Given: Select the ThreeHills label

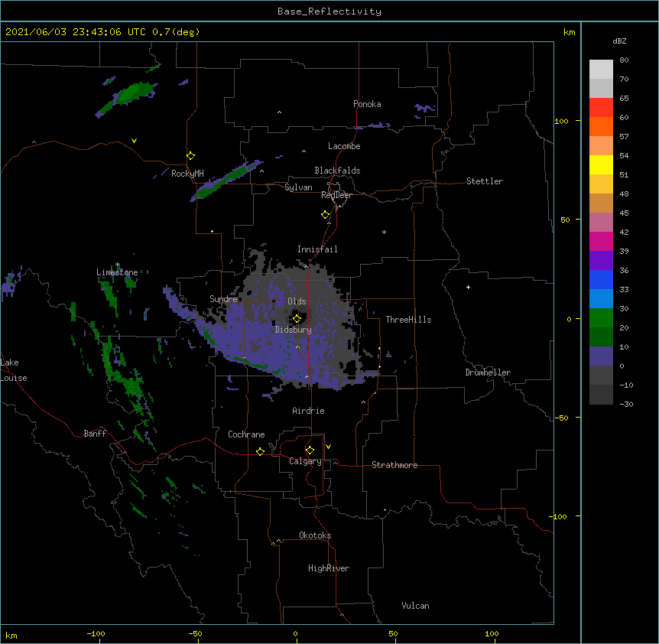Looking at the screenshot, I should point(408,320).
